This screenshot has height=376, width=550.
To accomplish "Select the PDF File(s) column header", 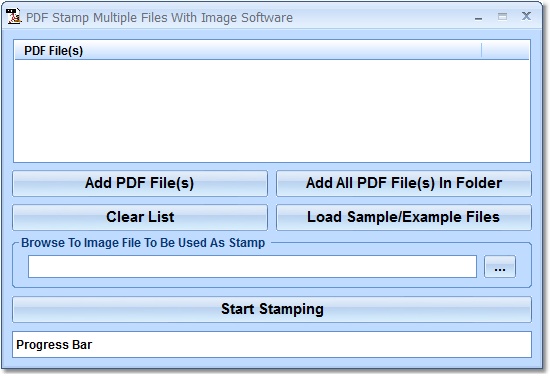I will point(248,51).
